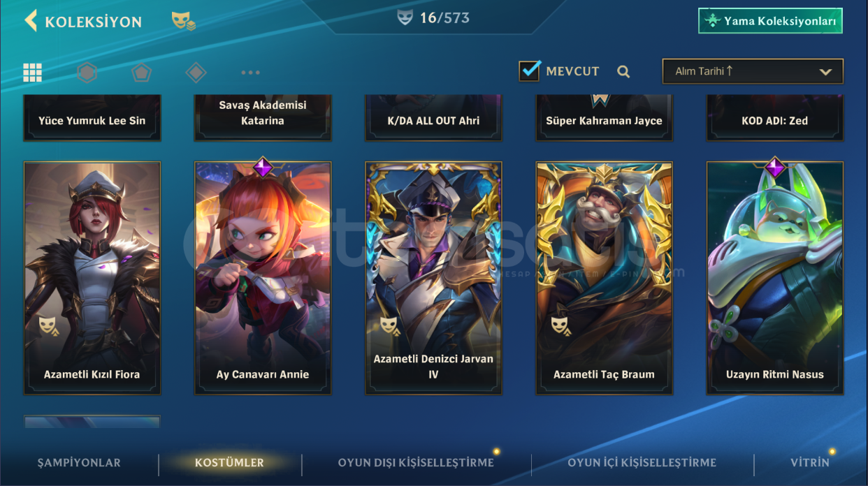Filter by pentagon rarity icon
The height and width of the screenshot is (486, 868).
click(142, 72)
